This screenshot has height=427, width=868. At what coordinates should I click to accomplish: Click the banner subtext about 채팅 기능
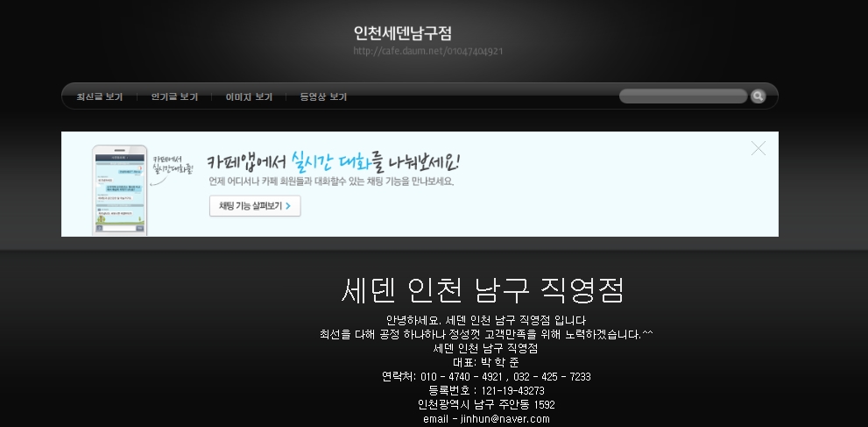coord(331,181)
